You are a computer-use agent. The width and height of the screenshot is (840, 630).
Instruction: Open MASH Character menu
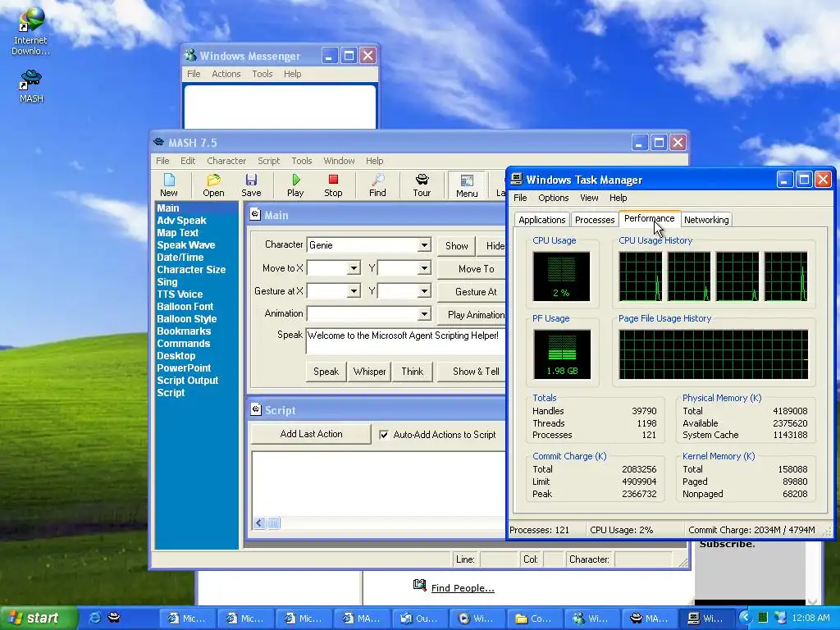pyautogui.click(x=226, y=161)
